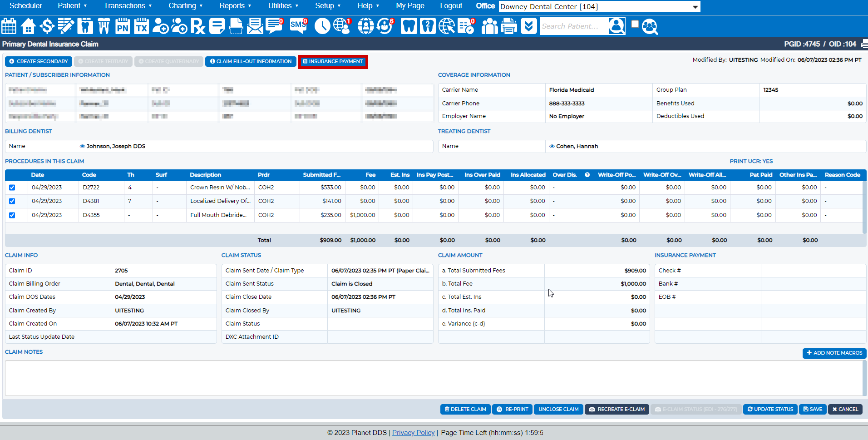The width and height of the screenshot is (868, 440).
Task: Click the time clock icon
Action: pos(322,26)
